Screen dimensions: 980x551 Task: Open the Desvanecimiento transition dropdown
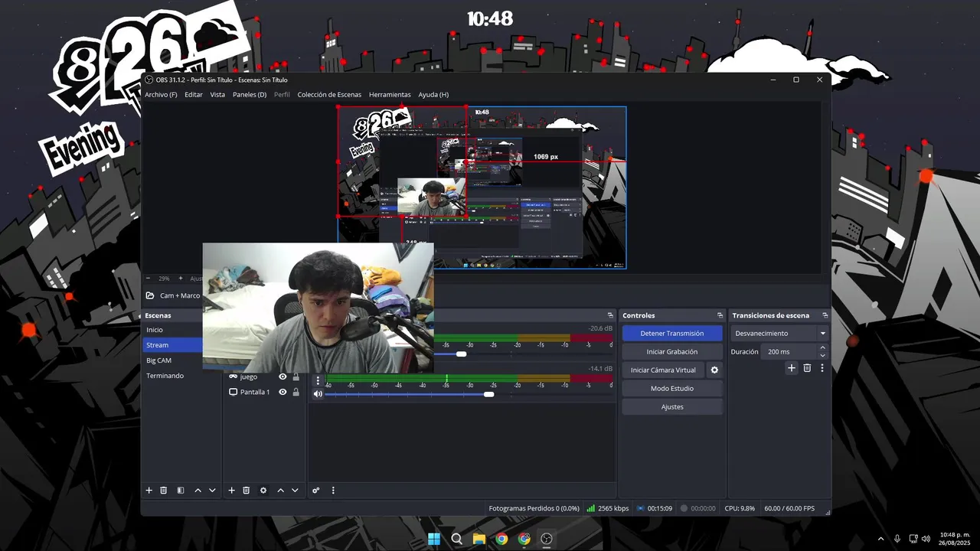(779, 334)
